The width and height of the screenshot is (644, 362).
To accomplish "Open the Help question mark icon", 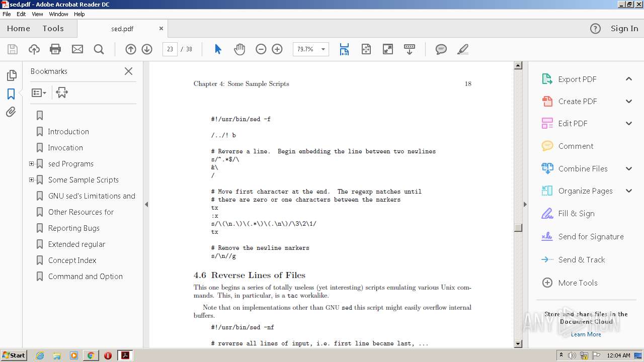I will click(595, 29).
